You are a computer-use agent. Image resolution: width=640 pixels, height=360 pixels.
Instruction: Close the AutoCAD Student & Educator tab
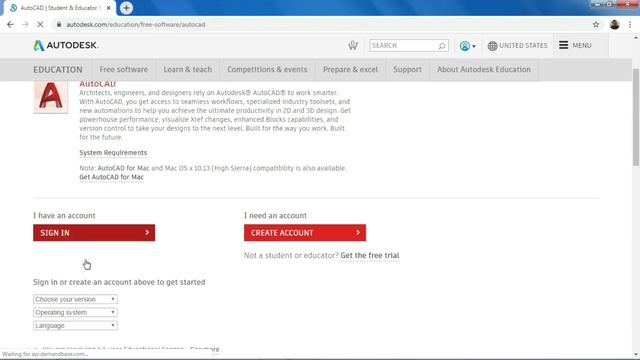point(109,8)
